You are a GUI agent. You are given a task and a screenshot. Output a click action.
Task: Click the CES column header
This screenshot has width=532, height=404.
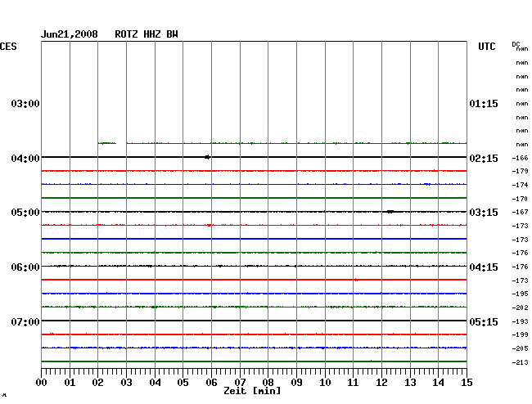[x=8, y=47]
